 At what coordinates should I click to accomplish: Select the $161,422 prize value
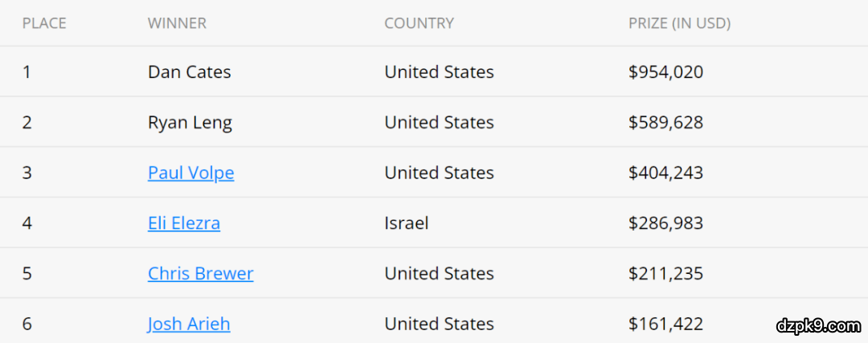[x=665, y=324]
